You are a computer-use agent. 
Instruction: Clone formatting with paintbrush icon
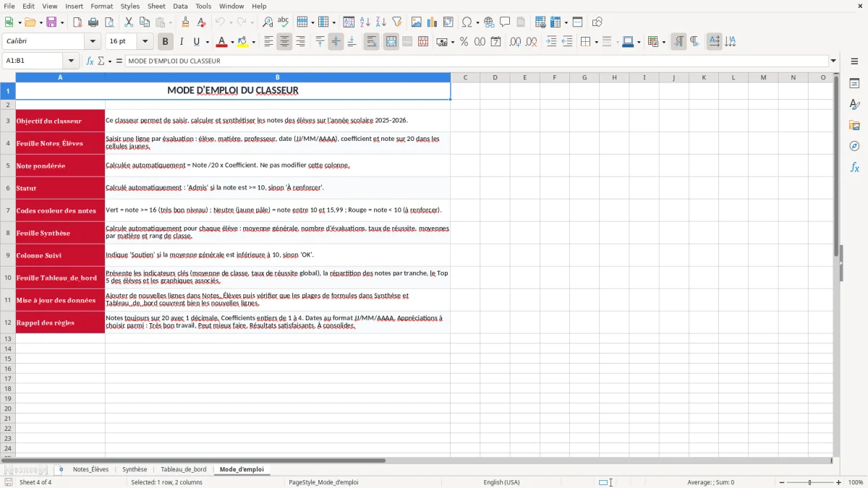click(185, 22)
